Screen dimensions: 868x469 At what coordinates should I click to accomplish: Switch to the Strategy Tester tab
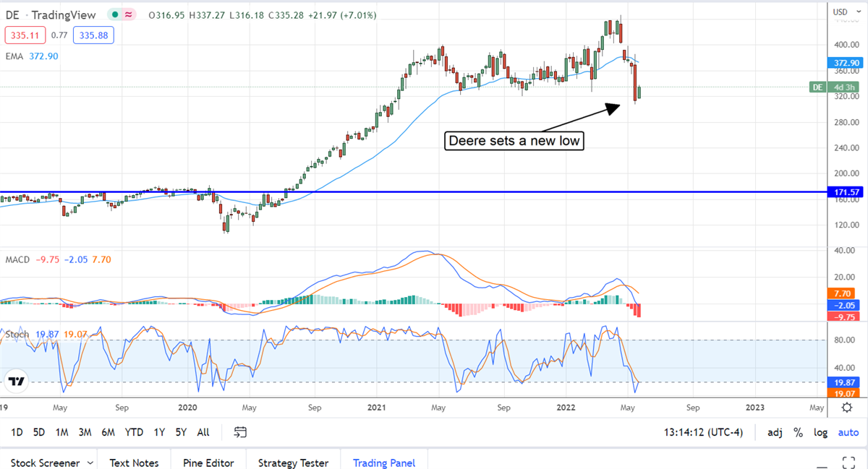293,462
